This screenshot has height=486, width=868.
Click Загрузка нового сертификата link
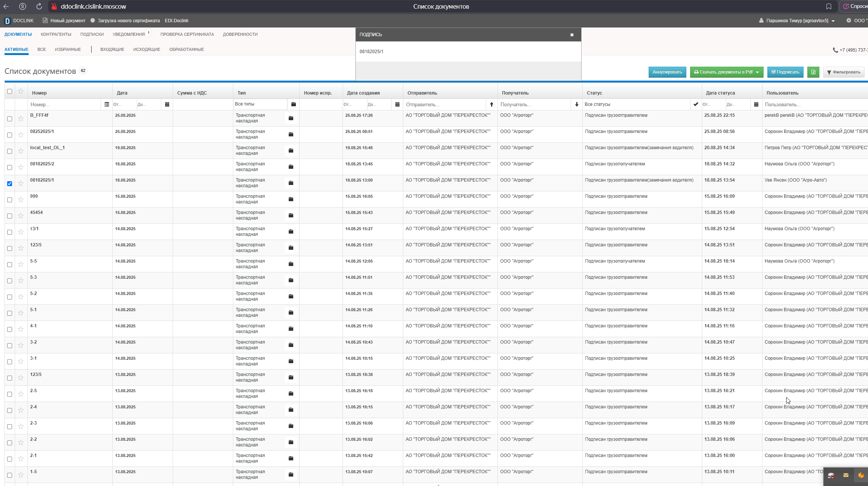pyautogui.click(x=125, y=21)
